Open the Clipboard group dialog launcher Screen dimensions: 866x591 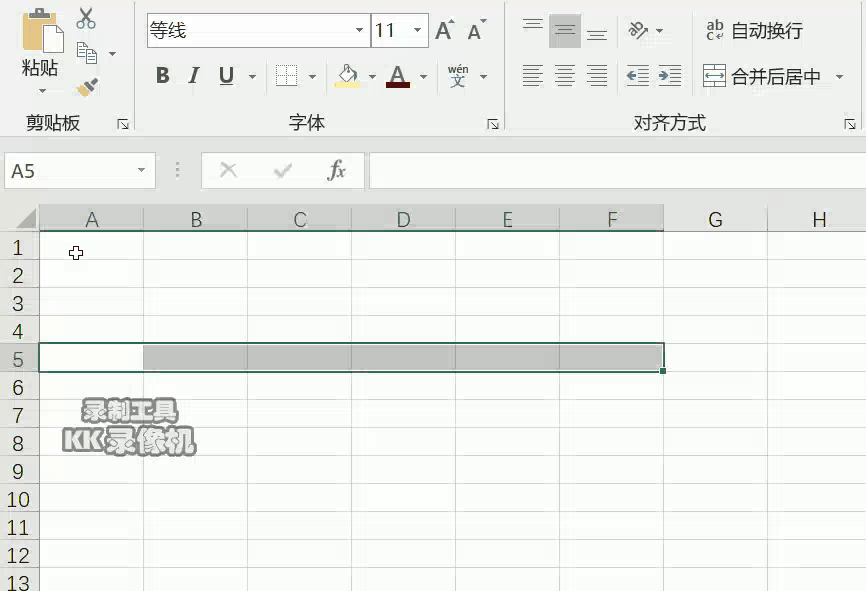(123, 124)
